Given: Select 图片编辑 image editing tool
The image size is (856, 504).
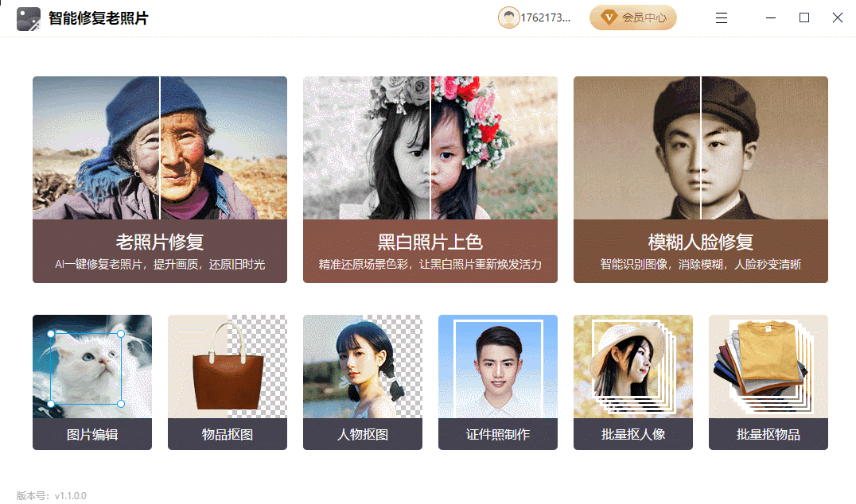Looking at the screenshot, I should click(92, 382).
